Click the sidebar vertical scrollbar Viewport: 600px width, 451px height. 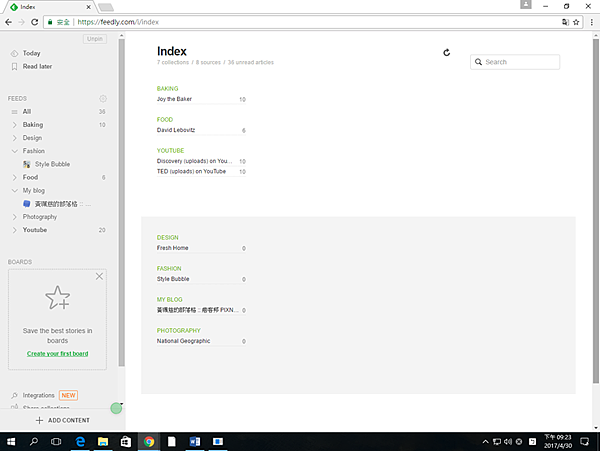[121, 202]
